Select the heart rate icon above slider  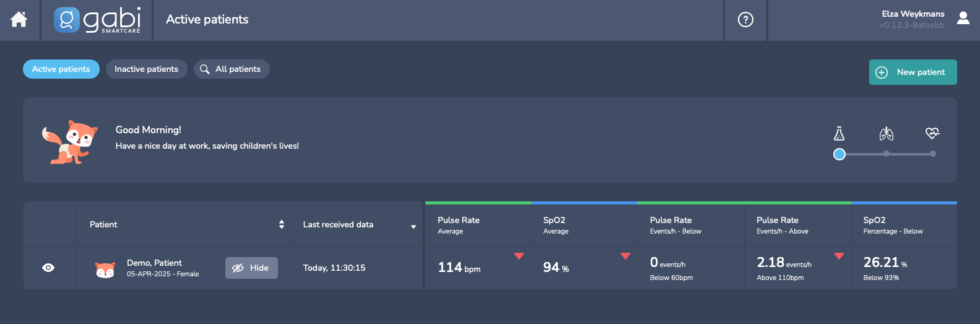[932, 133]
